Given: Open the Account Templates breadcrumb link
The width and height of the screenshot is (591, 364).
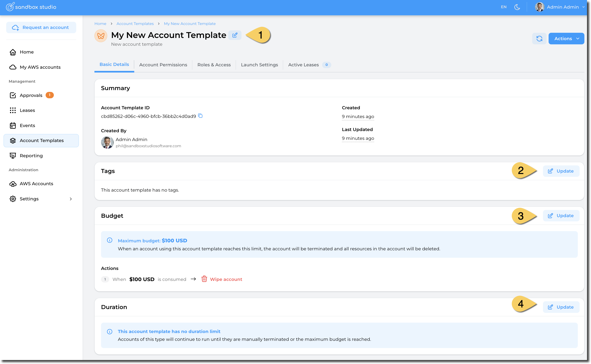Looking at the screenshot, I should pos(135,24).
